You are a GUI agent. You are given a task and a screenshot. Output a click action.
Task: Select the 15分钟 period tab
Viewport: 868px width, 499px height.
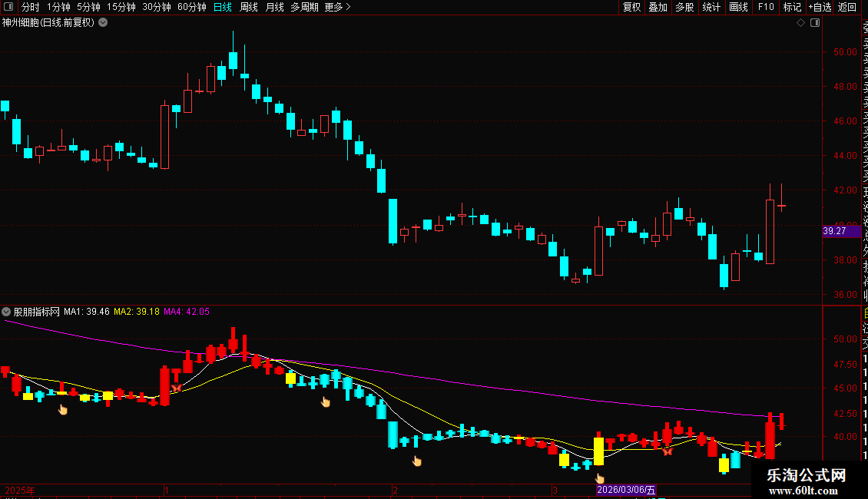tap(121, 7)
